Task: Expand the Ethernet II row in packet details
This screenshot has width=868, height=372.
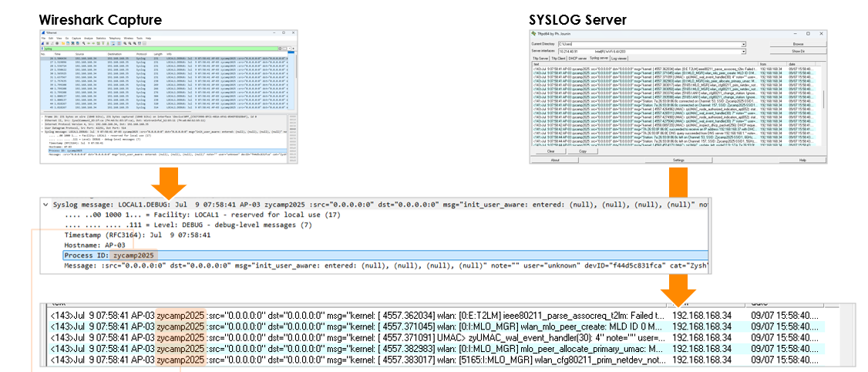Action: coord(42,120)
